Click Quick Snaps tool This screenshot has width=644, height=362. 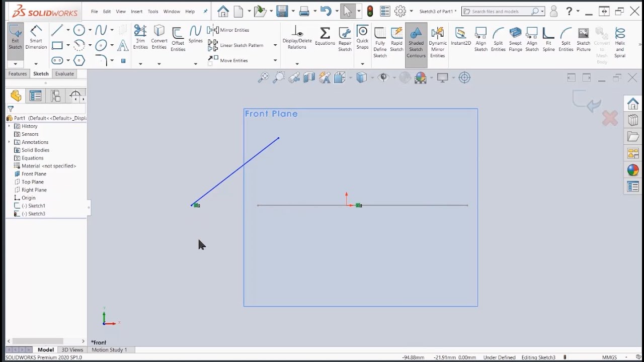(362, 38)
